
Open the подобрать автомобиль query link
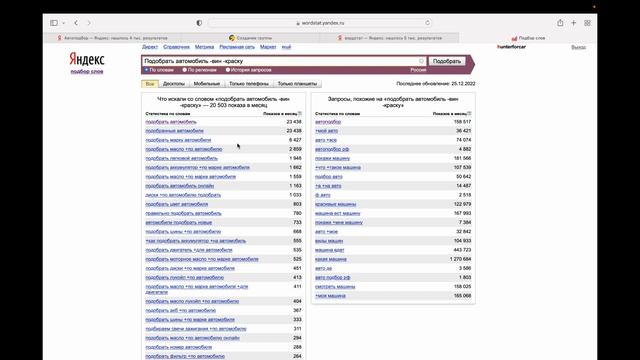tap(171, 122)
